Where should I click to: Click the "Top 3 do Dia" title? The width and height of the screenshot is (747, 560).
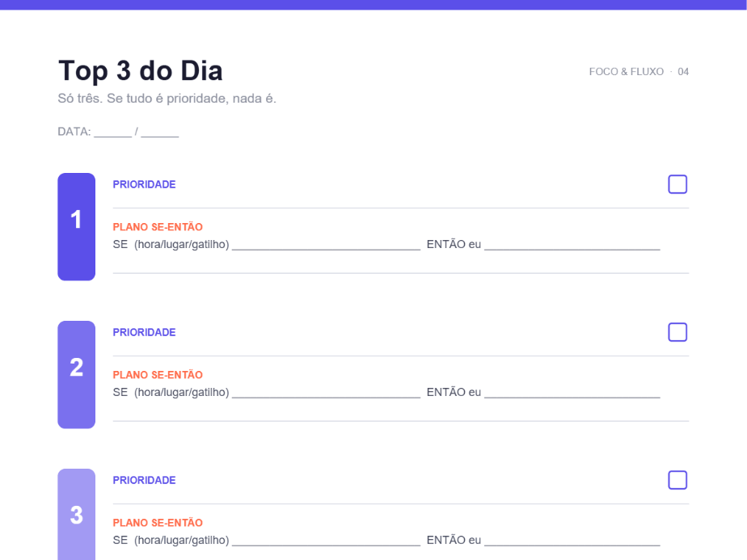(x=141, y=70)
